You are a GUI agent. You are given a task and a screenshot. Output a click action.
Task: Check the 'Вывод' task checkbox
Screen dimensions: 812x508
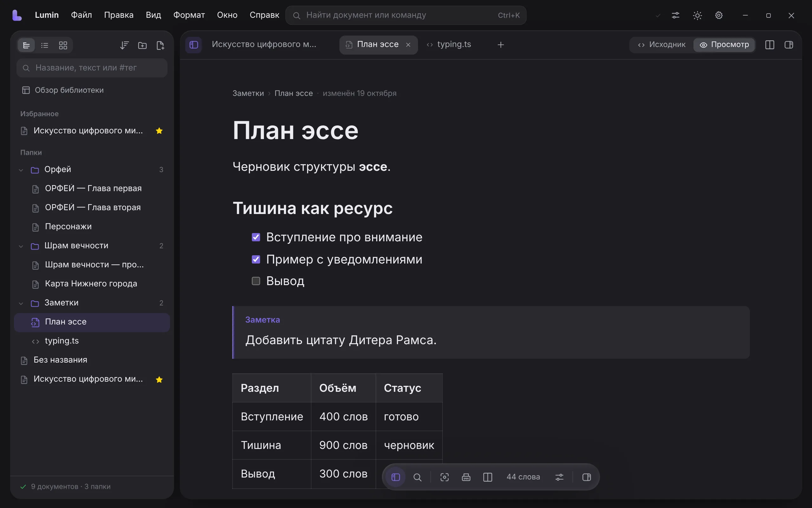256,281
